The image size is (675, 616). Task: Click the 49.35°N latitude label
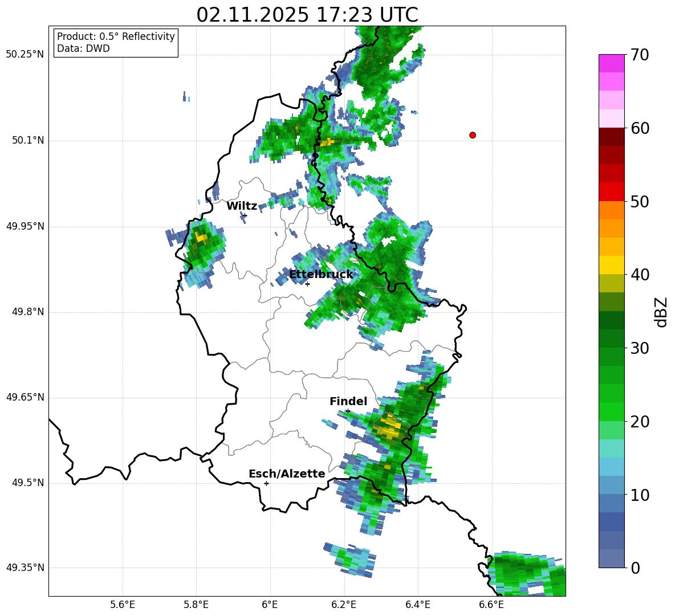(25, 568)
